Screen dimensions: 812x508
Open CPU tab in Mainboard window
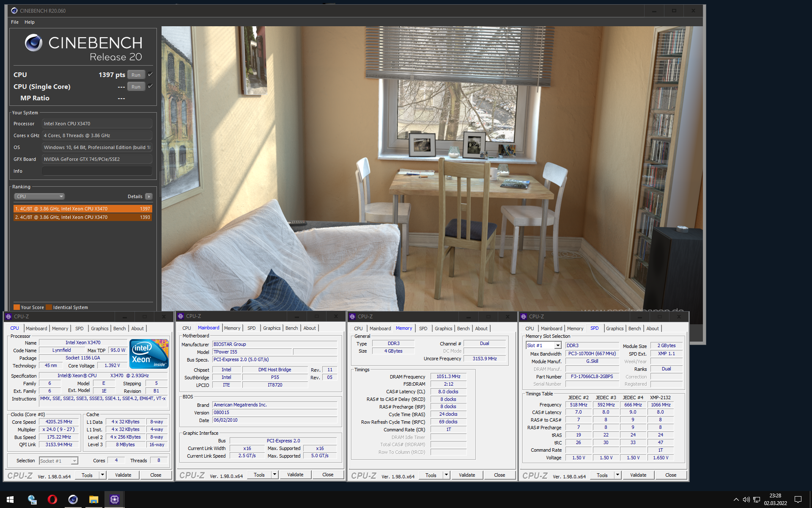click(187, 328)
